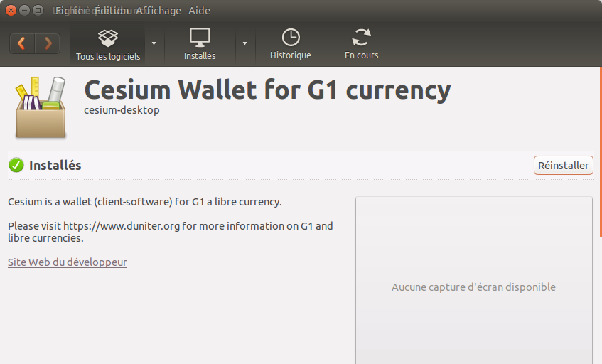Open the Édition menu

pyautogui.click(x=112, y=11)
